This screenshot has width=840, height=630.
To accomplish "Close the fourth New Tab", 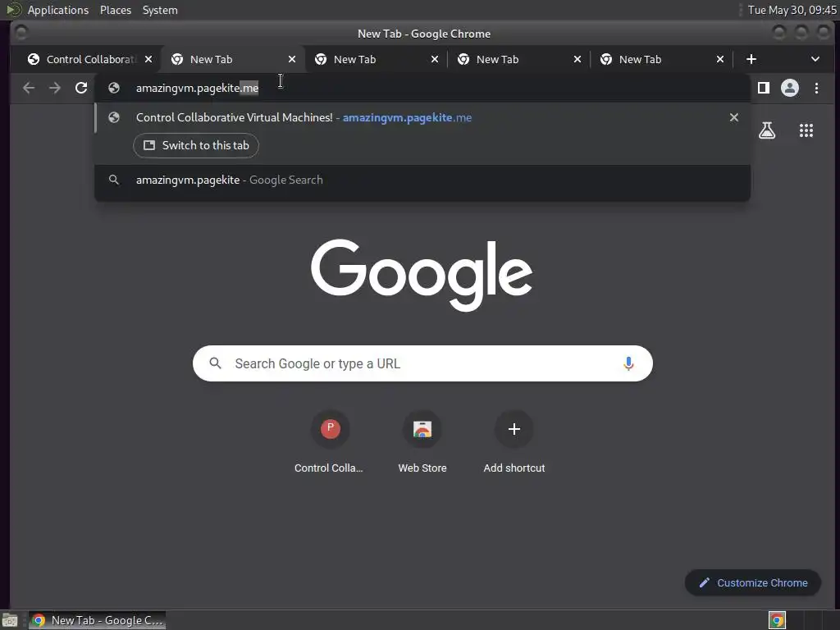I will pyautogui.click(x=577, y=59).
